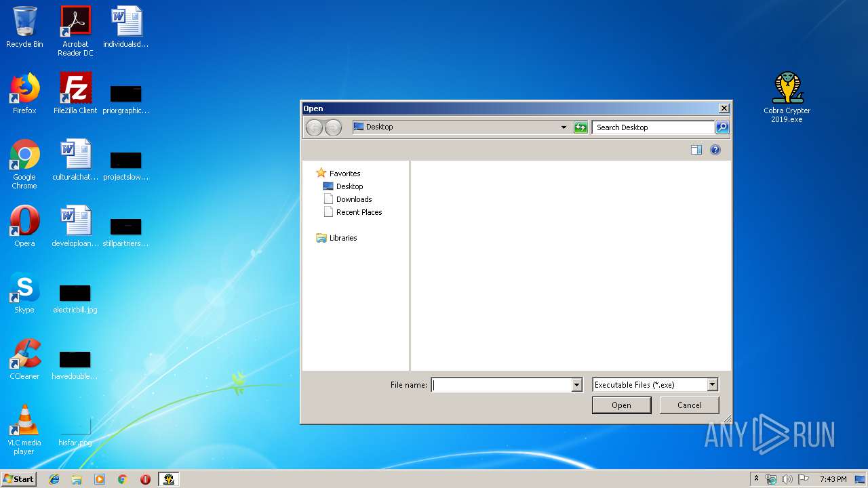
Task: Select the individualsd Word document icon
Action: click(126, 28)
